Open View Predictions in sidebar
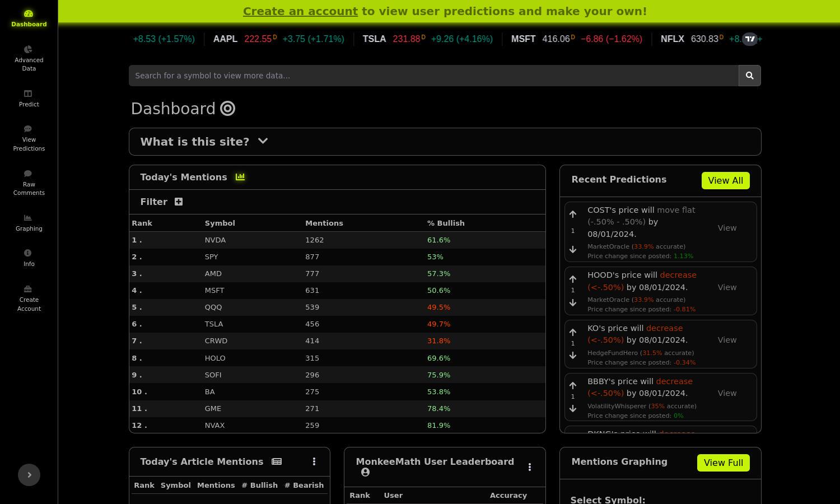Image resolution: width=840 pixels, height=504 pixels. 29,138
